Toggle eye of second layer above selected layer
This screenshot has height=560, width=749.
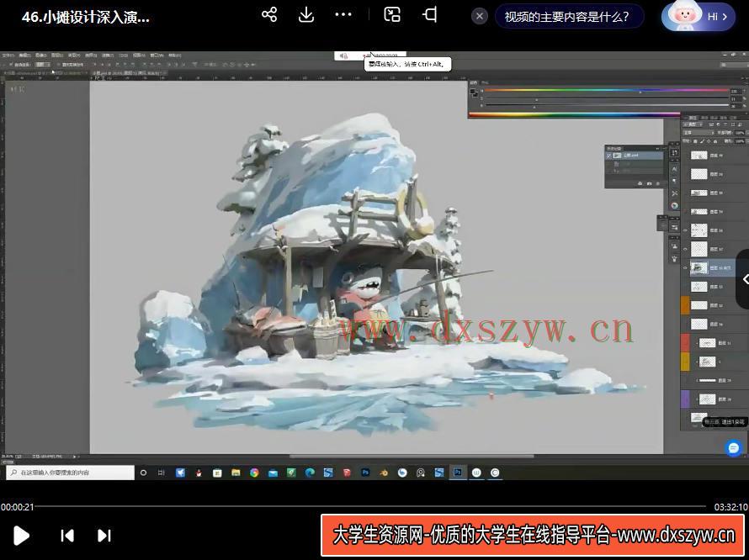tap(686, 230)
